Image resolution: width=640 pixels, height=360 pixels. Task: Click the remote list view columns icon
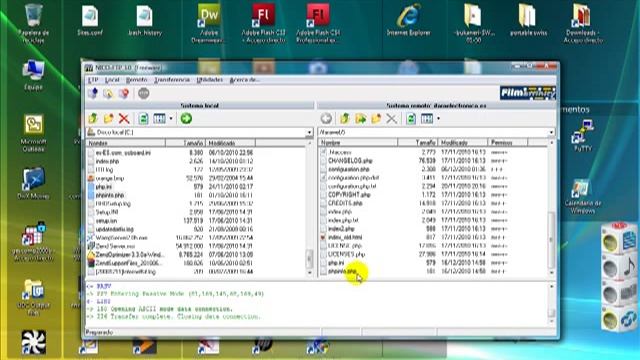[x=427, y=119]
